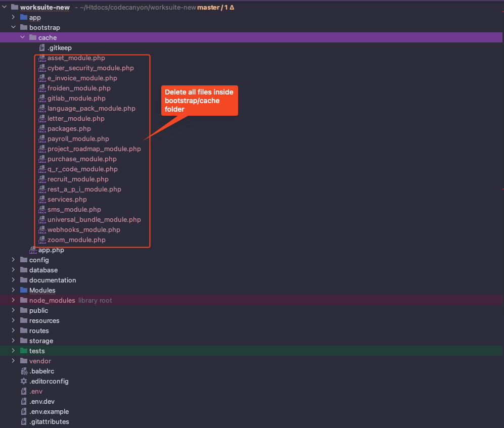The width and height of the screenshot is (504, 428).
Task: Open the services.php file
Action: 67,199
